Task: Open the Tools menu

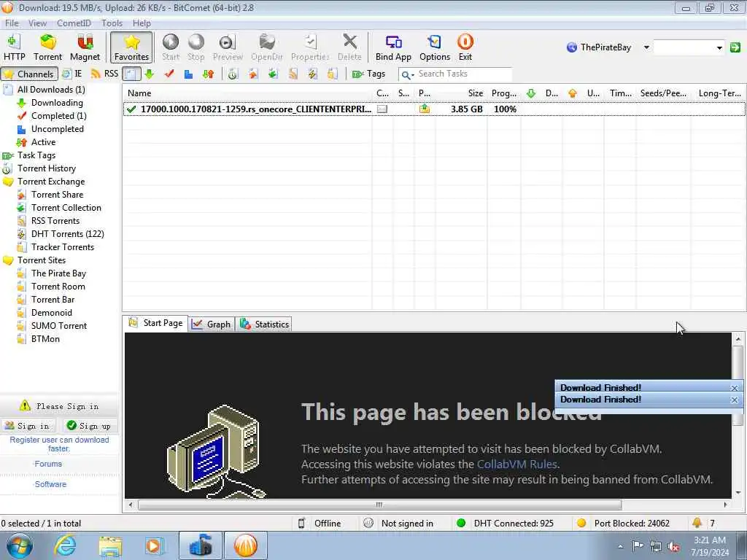Action: click(112, 23)
